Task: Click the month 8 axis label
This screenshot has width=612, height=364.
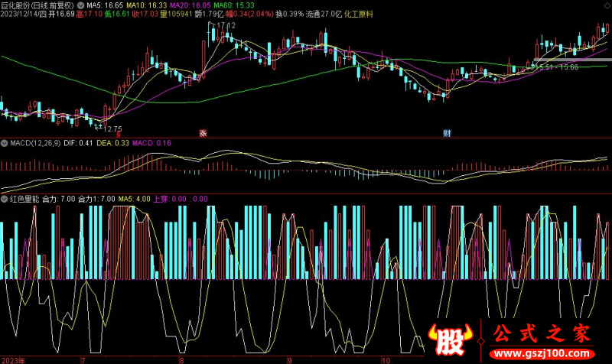Action: [x=181, y=360]
